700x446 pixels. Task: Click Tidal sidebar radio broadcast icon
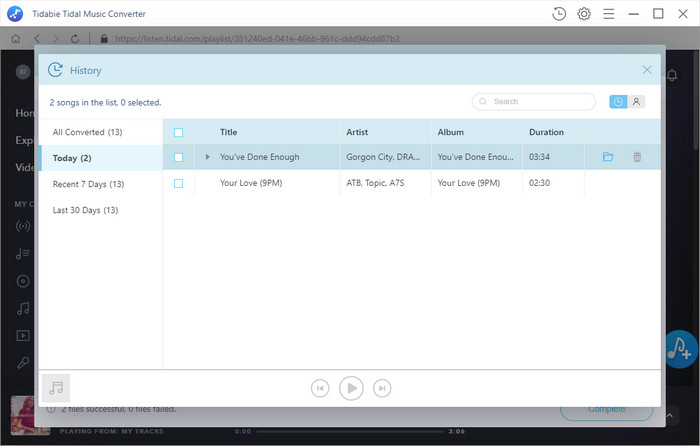pos(23,226)
